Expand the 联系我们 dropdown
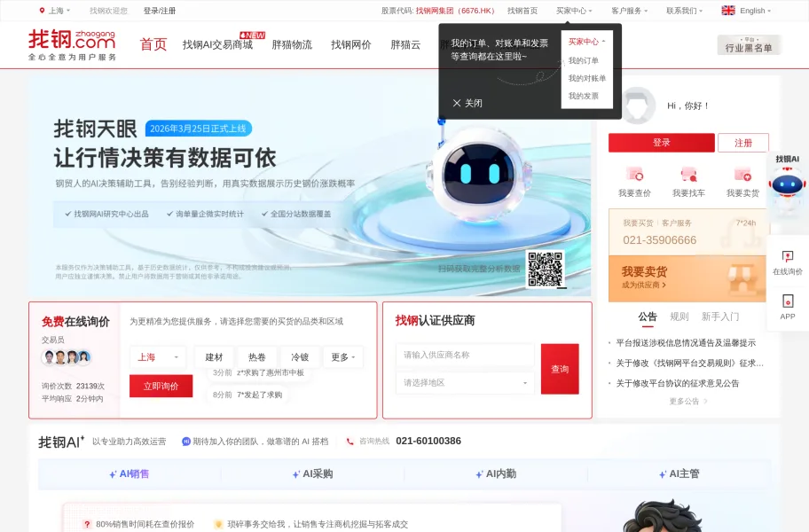This screenshot has height=532, width=809. tap(684, 11)
